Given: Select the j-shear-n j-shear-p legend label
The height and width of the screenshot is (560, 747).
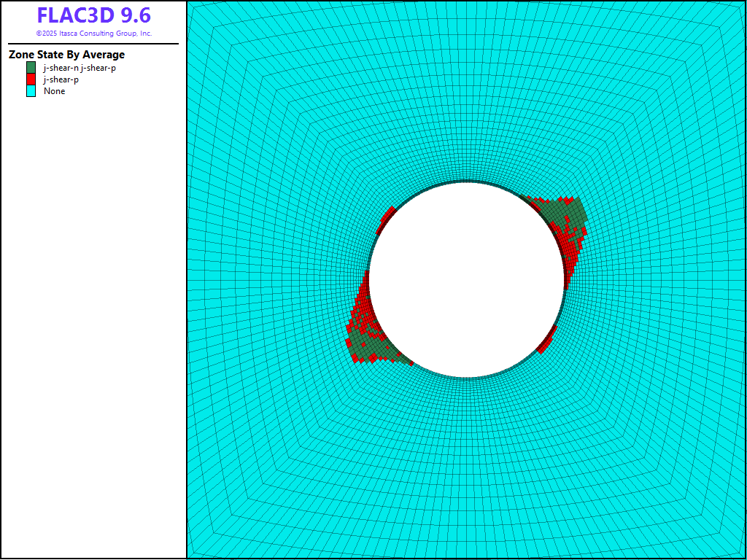Looking at the screenshot, I should pyautogui.click(x=80, y=68).
